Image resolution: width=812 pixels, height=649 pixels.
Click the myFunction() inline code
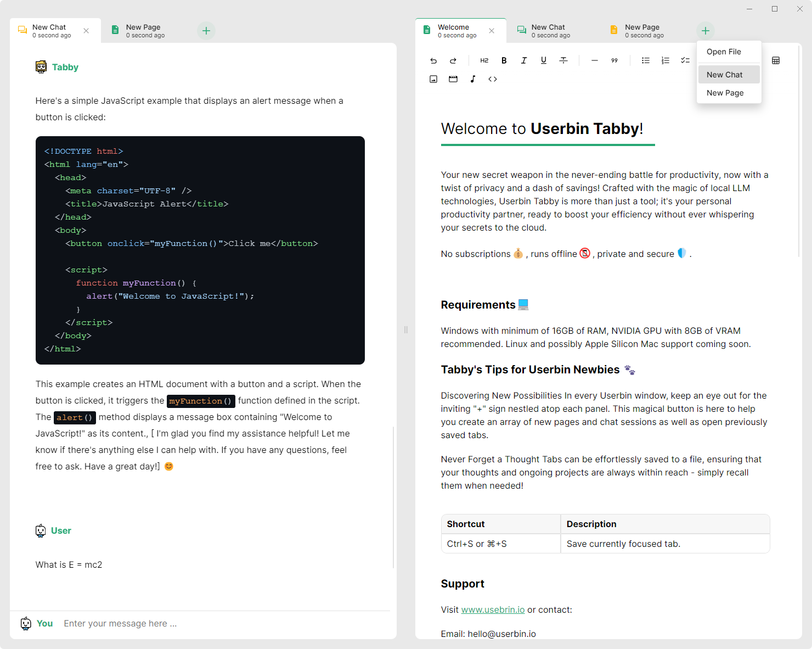coord(201,401)
